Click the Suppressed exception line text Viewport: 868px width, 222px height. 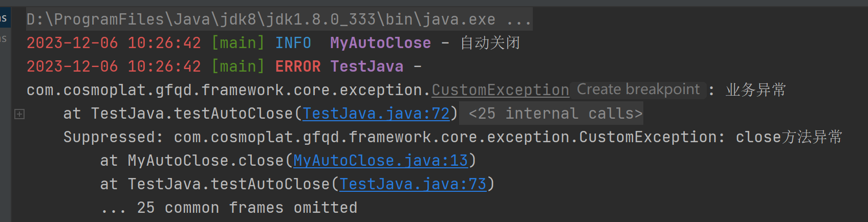[452, 137]
